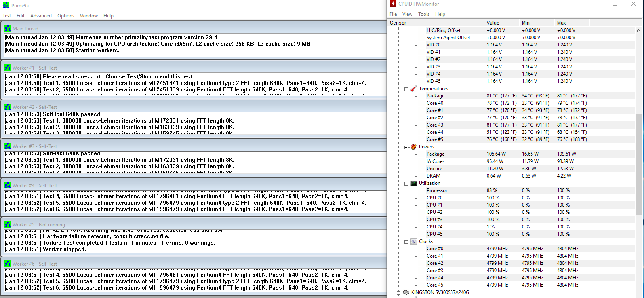Click the chip icon beside Utilization
Screen dimensions: 644x298
(x=413, y=183)
